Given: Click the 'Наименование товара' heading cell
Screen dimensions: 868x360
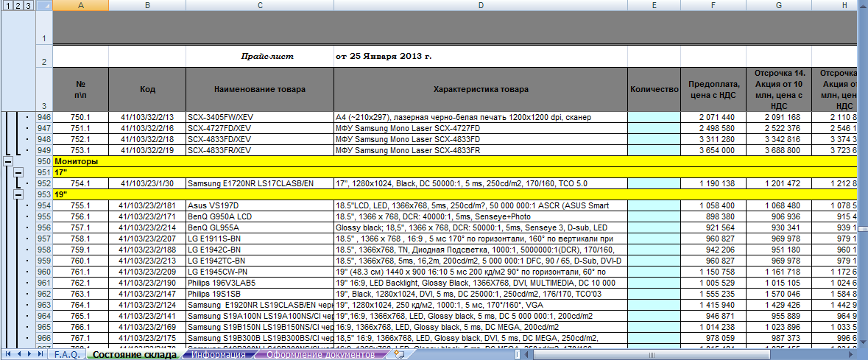Looking at the screenshot, I should click(260, 89).
